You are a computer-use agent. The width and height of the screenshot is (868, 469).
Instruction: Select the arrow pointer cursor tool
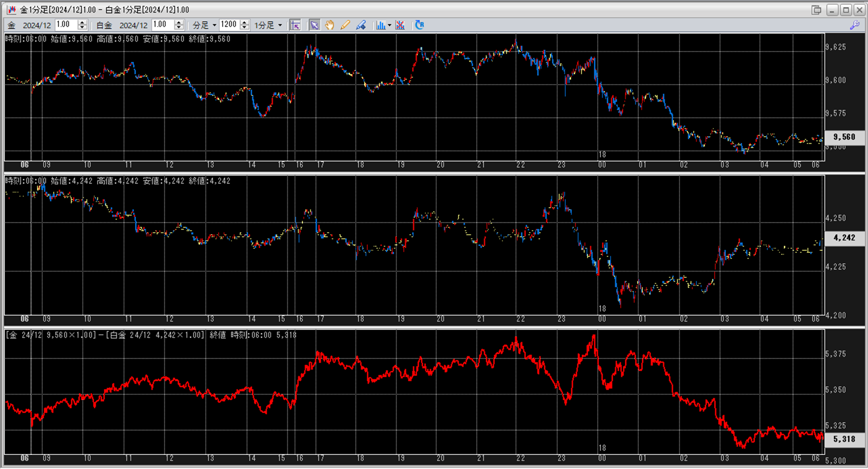pos(314,25)
